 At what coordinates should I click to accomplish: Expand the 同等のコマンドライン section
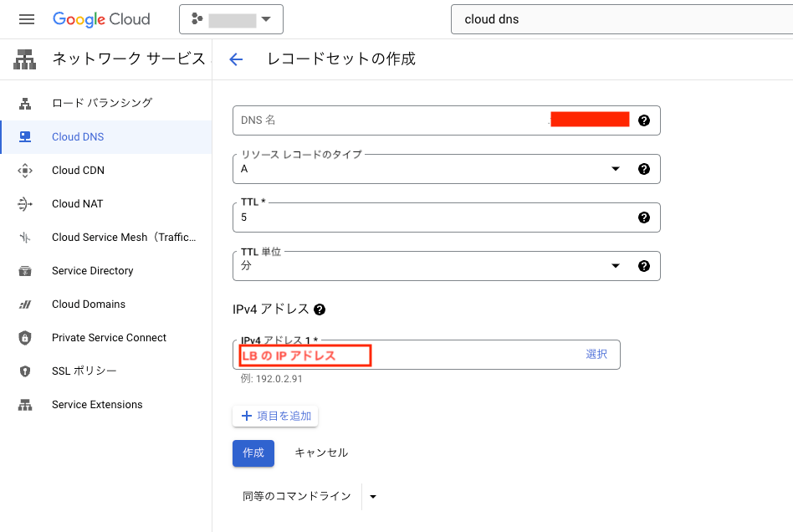(372, 495)
